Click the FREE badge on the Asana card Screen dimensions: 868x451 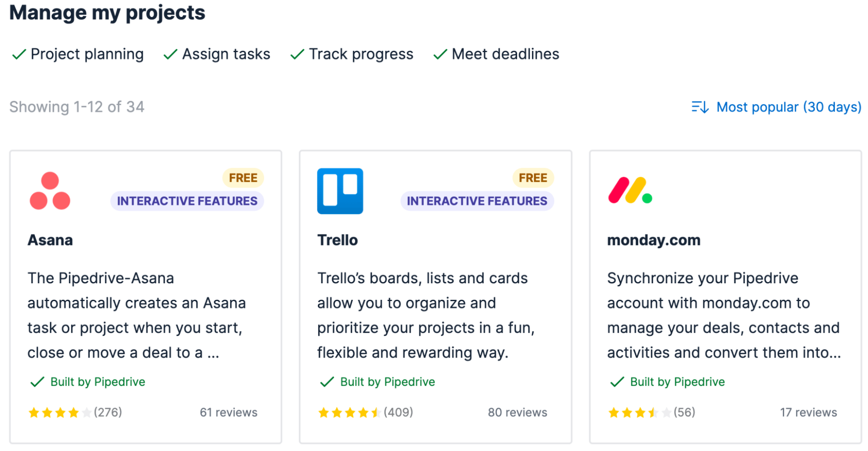242,177
